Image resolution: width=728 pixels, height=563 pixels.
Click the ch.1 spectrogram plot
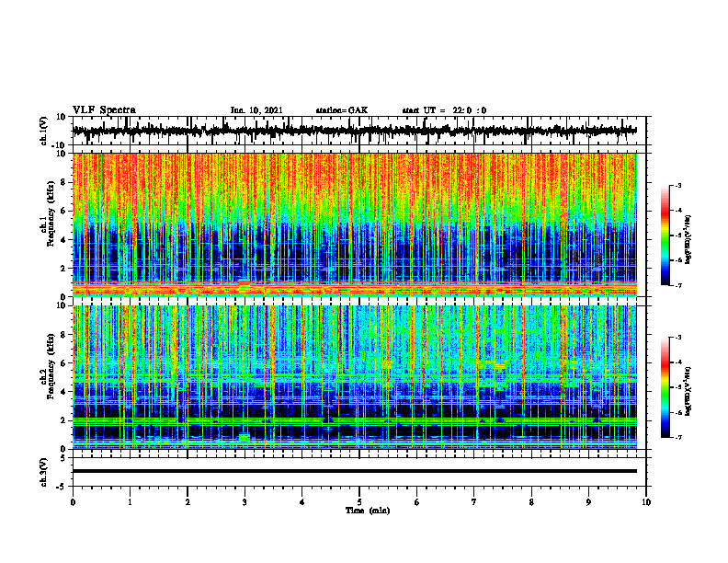(x=355, y=224)
